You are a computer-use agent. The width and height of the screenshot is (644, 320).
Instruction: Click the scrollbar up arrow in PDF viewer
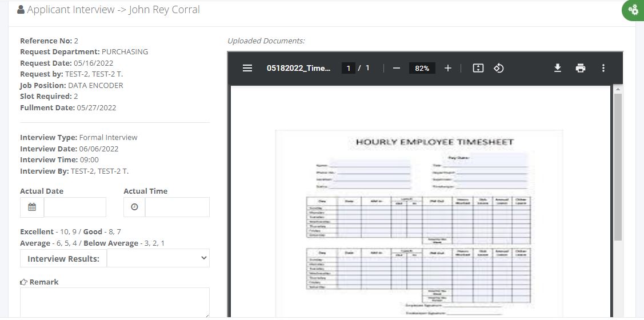coord(618,89)
